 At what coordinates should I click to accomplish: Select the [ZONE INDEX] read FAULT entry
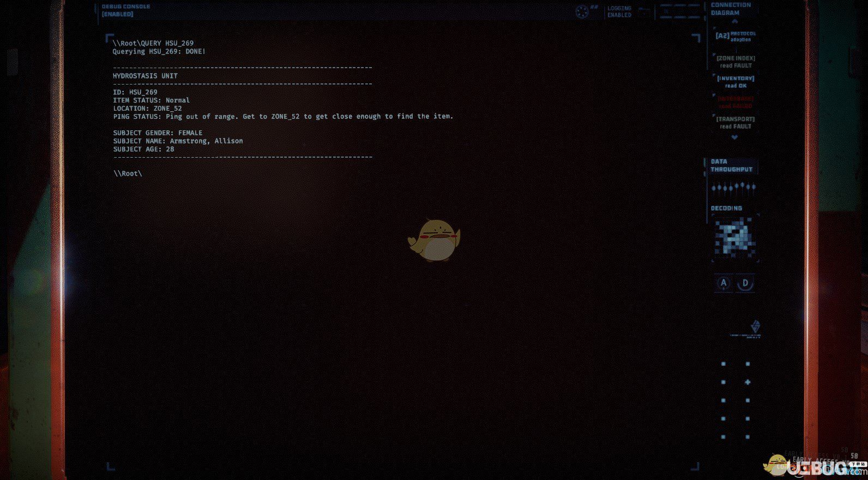[736, 62]
